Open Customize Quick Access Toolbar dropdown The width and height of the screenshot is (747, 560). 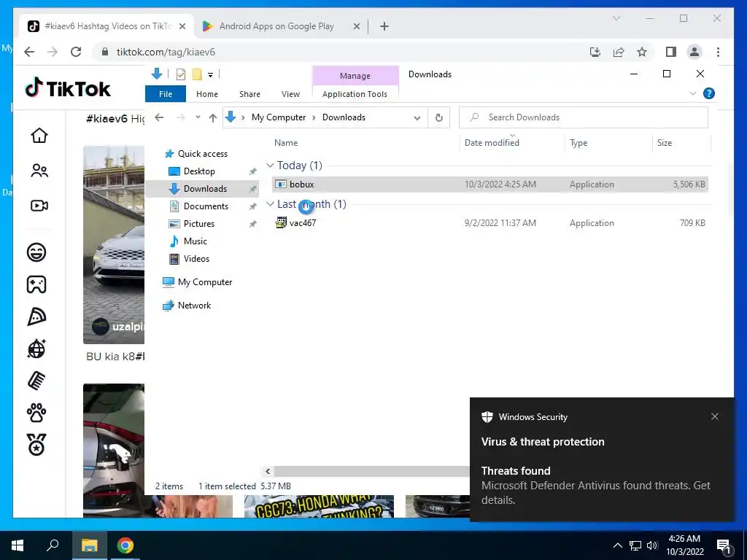210,75
